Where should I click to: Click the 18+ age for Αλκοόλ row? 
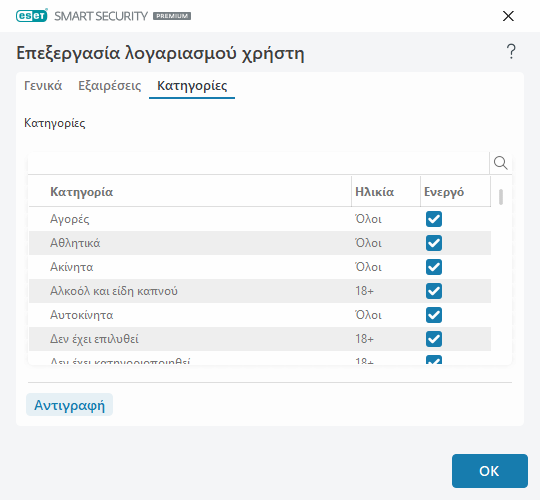364,291
